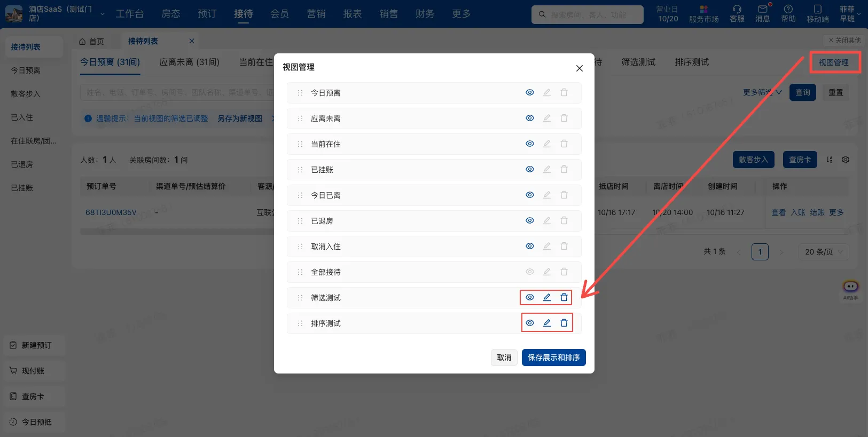
Task: Expand 更多筛选 filter options
Action: point(762,92)
